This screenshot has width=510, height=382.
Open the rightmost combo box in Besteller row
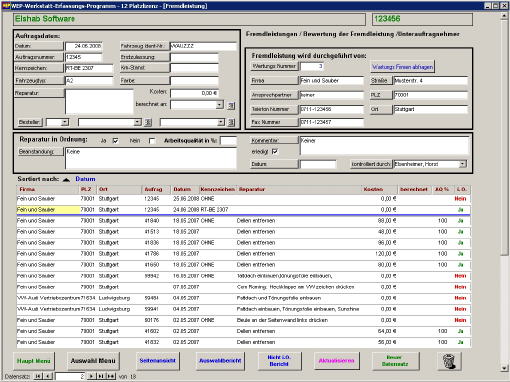[x=221, y=122]
